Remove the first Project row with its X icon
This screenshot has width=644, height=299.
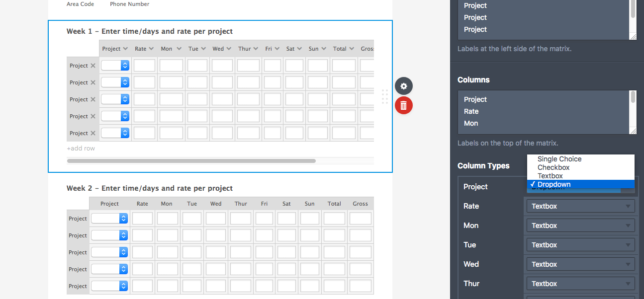93,65
